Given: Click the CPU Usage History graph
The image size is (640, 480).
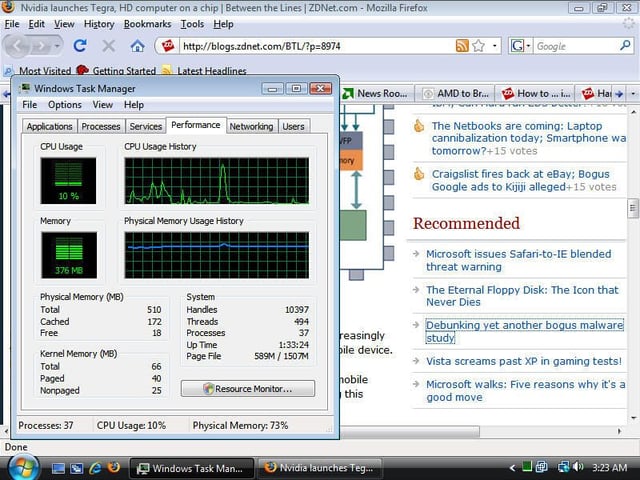Looking at the screenshot, I should click(216, 181).
